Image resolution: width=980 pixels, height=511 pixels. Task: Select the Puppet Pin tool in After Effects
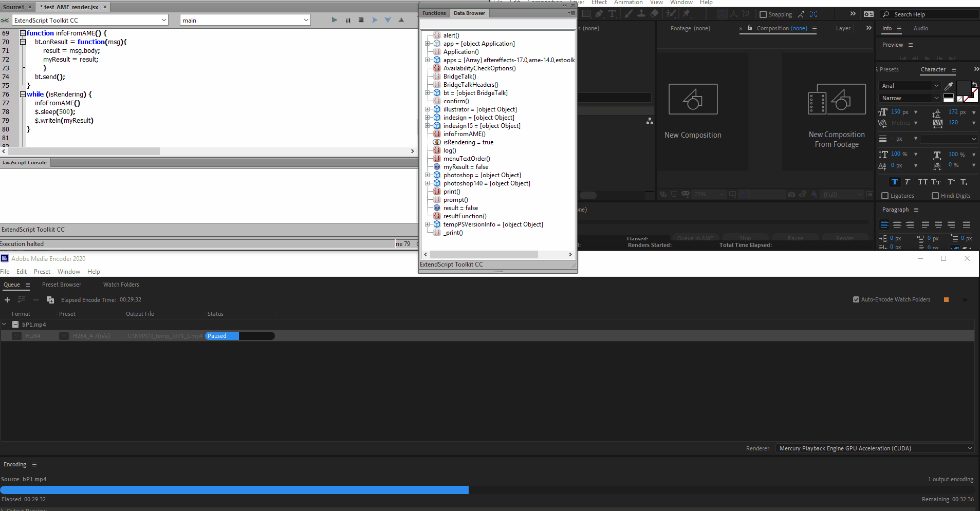(686, 14)
